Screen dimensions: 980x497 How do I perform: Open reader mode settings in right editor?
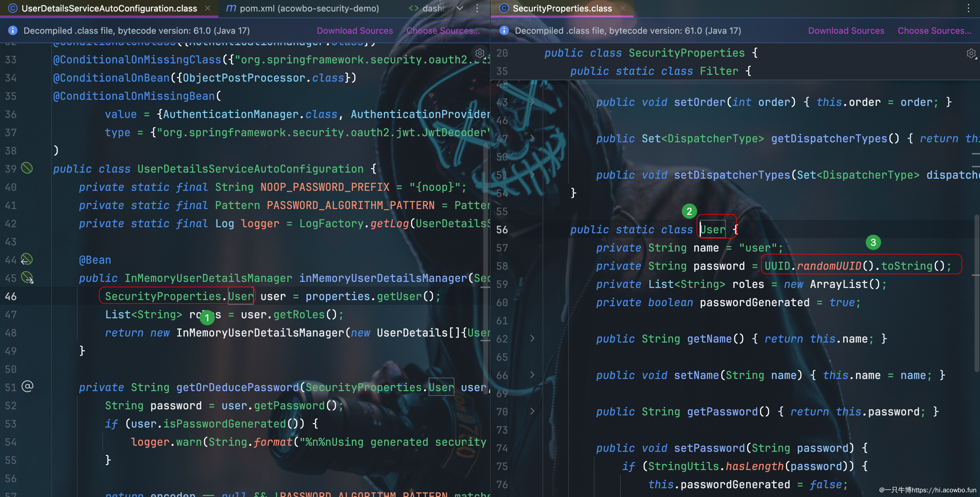(x=971, y=53)
